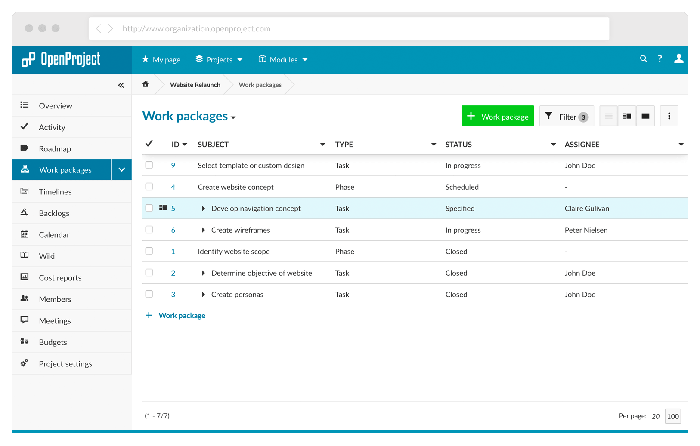Open the Meetings sidebar item

(72, 320)
